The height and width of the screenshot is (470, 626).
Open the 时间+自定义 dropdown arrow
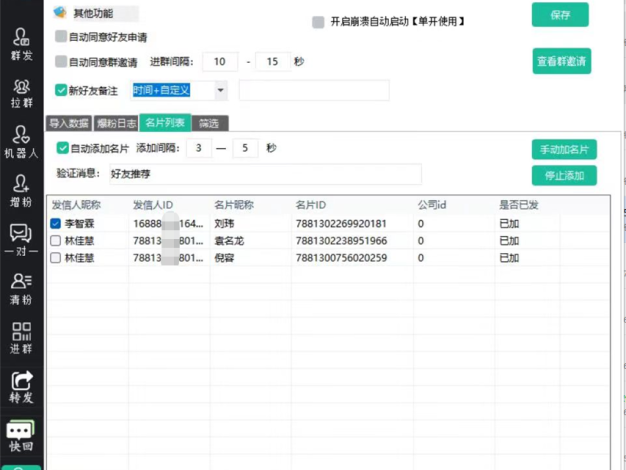pos(220,90)
